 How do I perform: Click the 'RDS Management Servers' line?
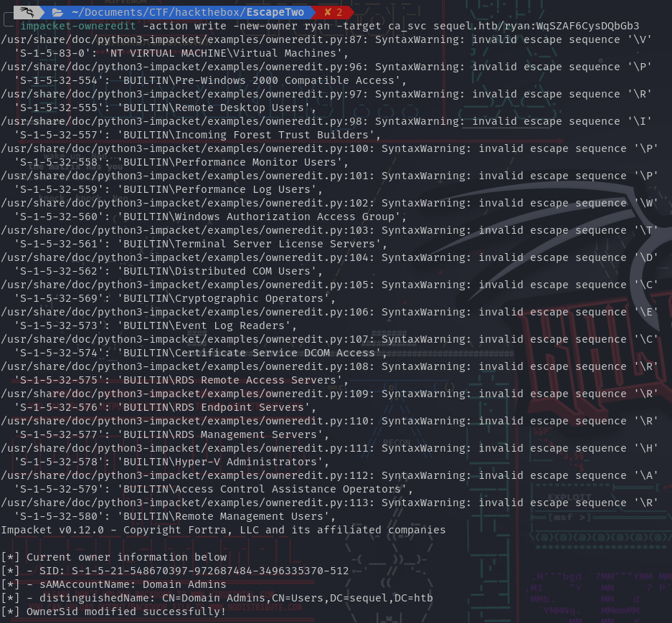click(x=172, y=434)
